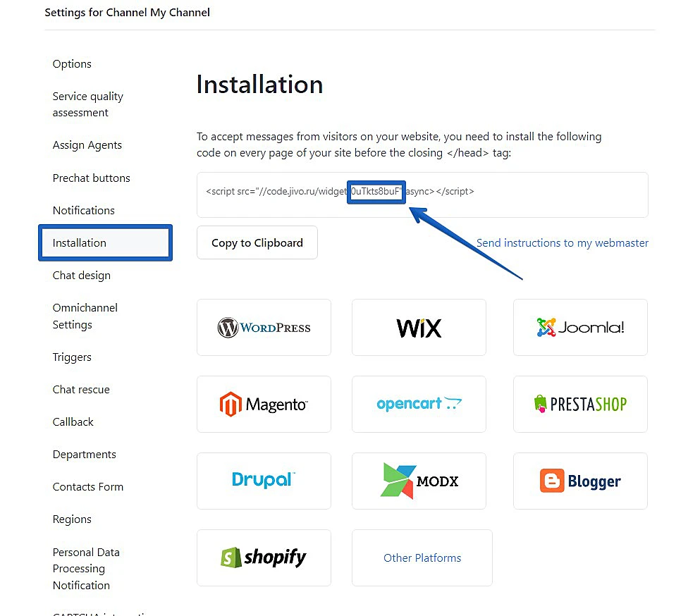Copy the widget code to clipboard
This screenshot has height=616, width=688.
[x=257, y=242]
